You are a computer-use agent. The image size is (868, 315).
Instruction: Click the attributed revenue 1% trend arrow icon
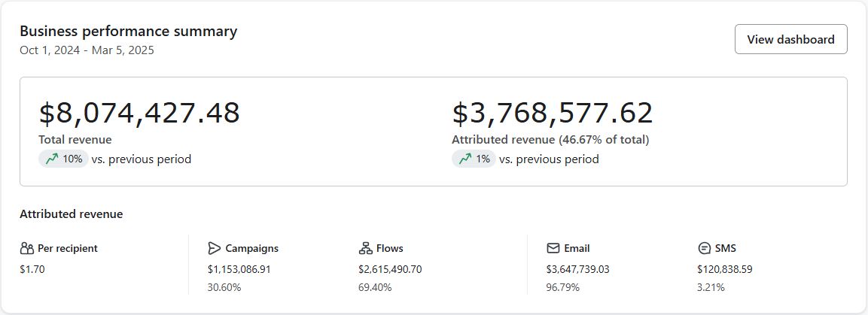click(x=464, y=159)
